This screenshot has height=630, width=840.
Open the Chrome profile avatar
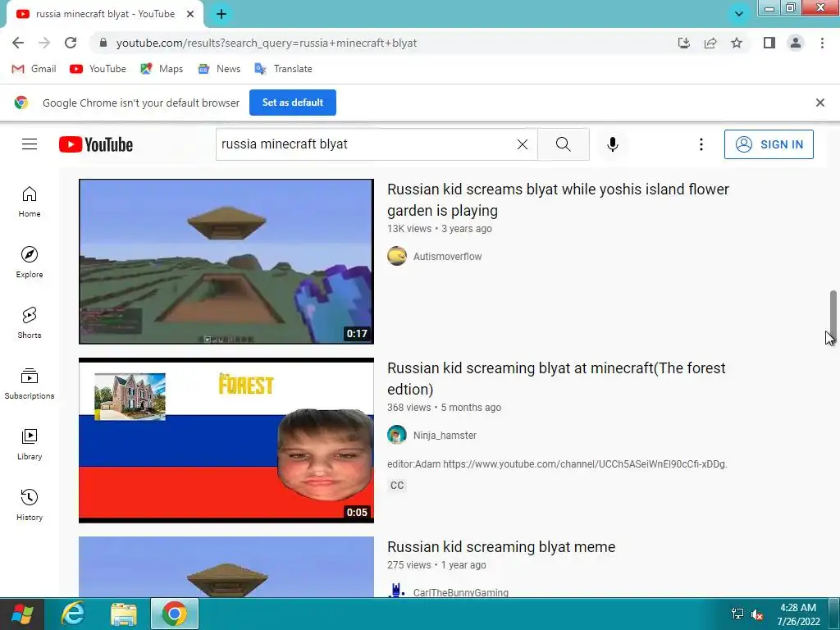tap(796, 43)
